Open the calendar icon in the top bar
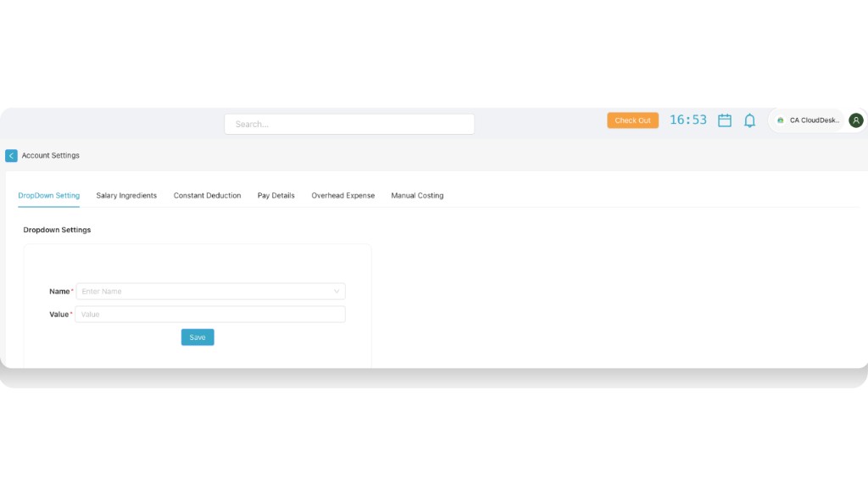 (724, 120)
